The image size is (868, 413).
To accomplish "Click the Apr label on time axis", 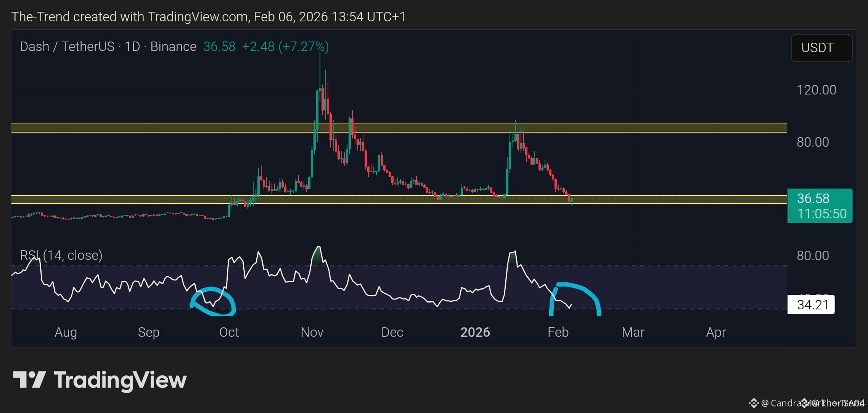I will pos(716,332).
